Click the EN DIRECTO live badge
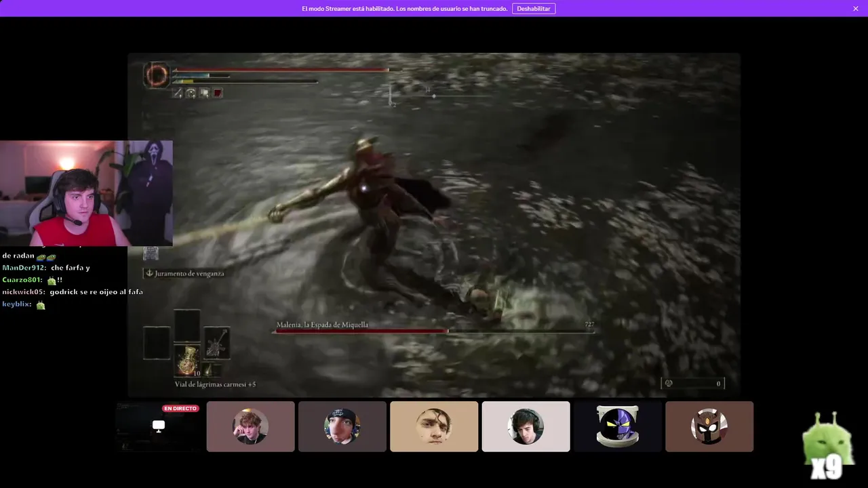This screenshot has height=488, width=868. pos(180,409)
